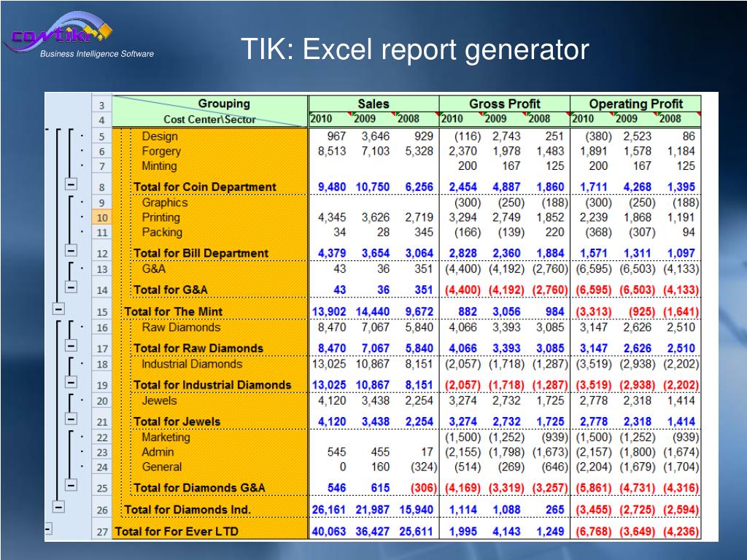Collapse the Total for Diamonds G&A outline group
Viewport: 747px width, 560px height.
tap(71, 485)
